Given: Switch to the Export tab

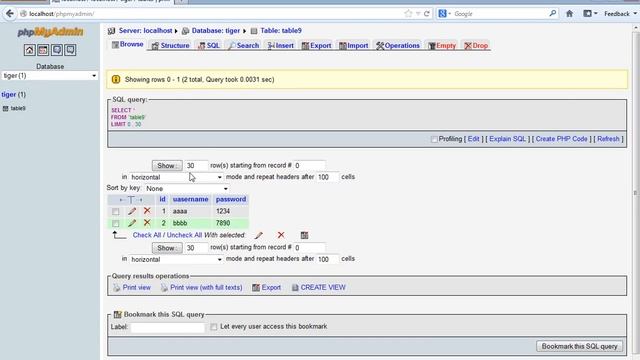Looking at the screenshot, I should click(316, 45).
